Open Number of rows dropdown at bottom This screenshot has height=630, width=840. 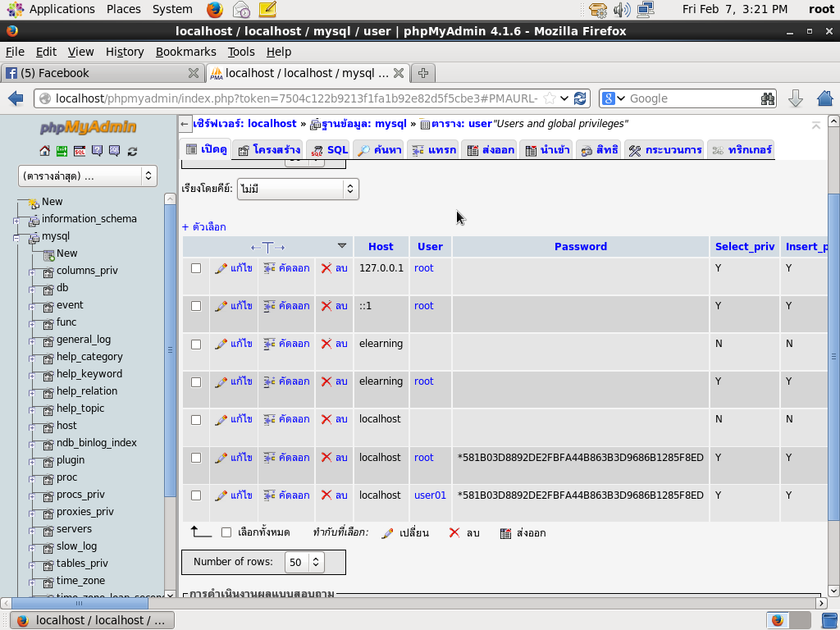click(x=304, y=563)
